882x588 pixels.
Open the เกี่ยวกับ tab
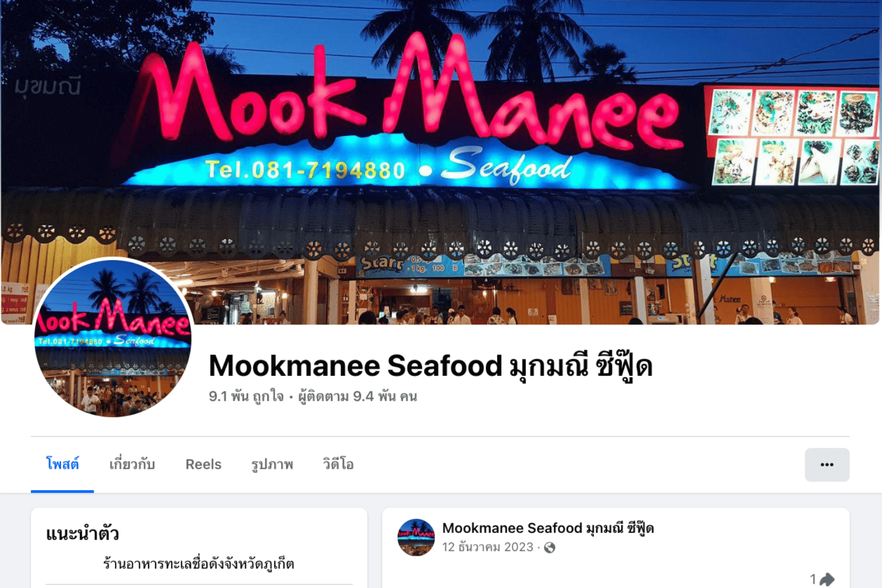132,464
